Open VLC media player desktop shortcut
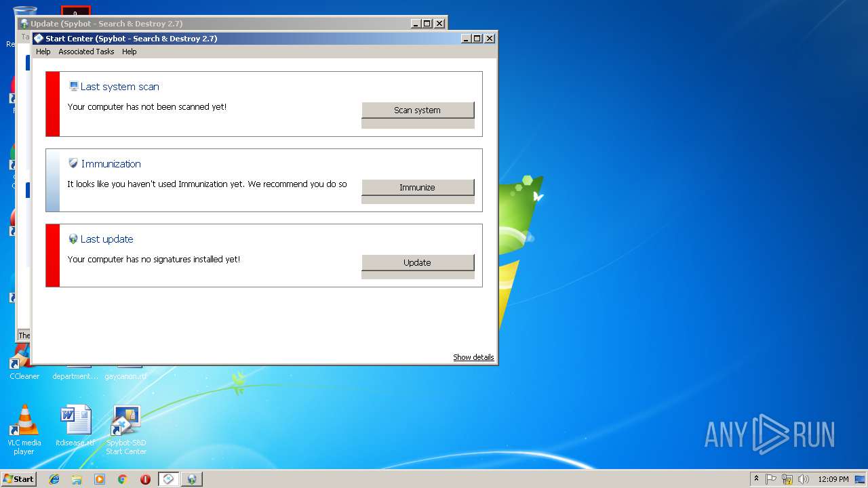The image size is (868, 488). click(x=24, y=430)
